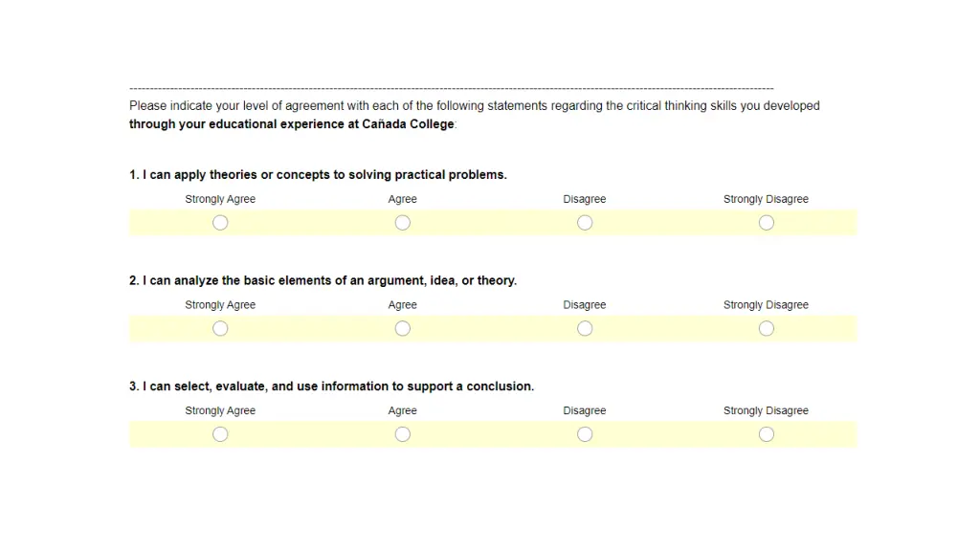Select Strongly Agree for question 1
Screen dimensions: 980x551
[220, 222]
